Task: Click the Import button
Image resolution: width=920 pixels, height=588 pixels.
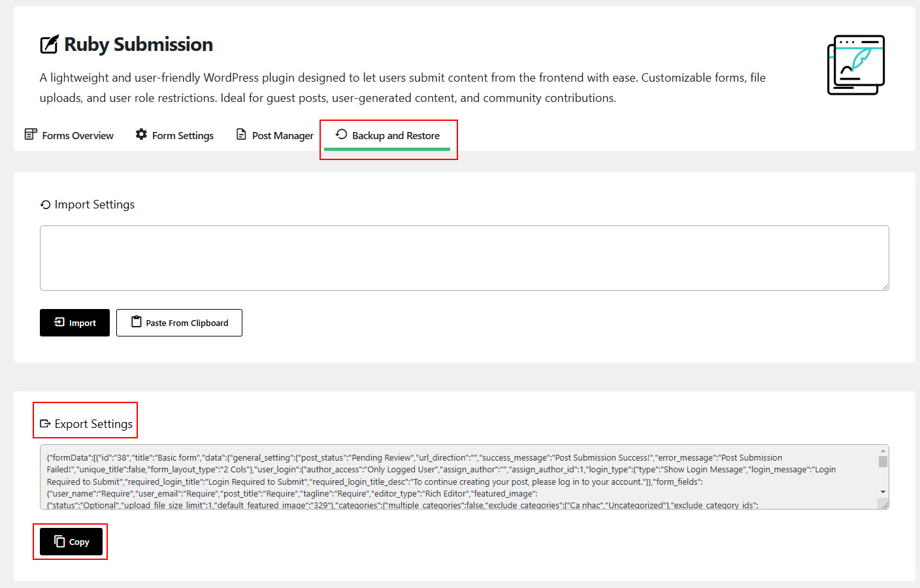Action: point(74,323)
